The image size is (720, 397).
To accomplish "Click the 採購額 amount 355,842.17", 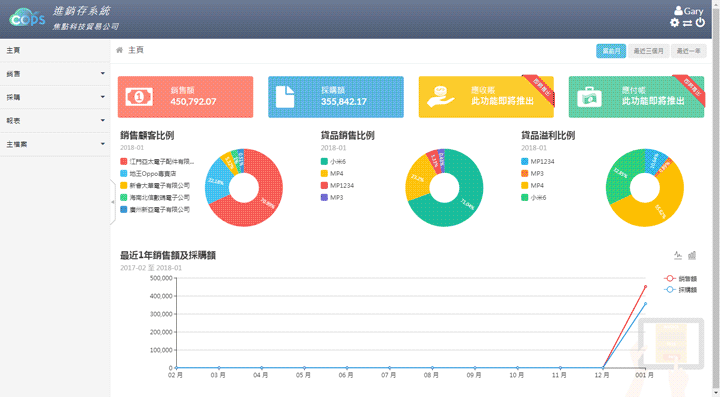I will 344,101.
